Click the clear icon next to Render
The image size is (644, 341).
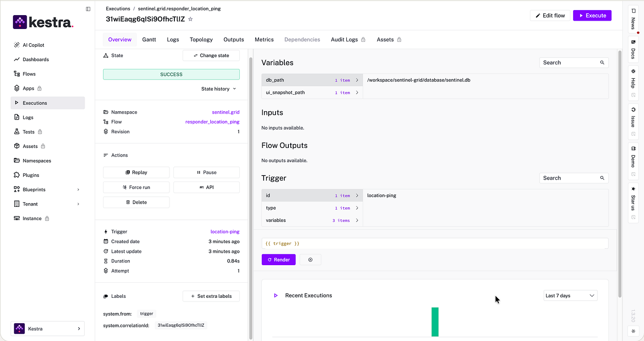coord(310,260)
